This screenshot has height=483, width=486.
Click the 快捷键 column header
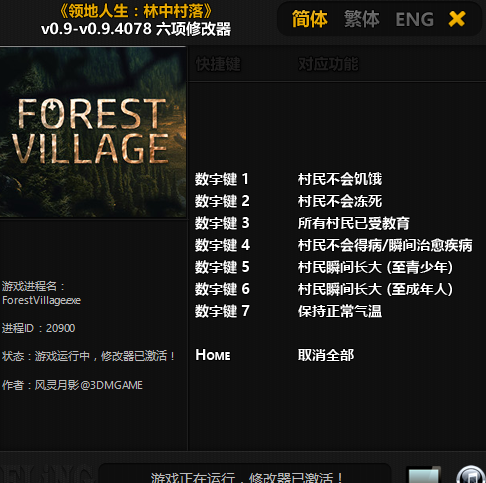pos(218,64)
